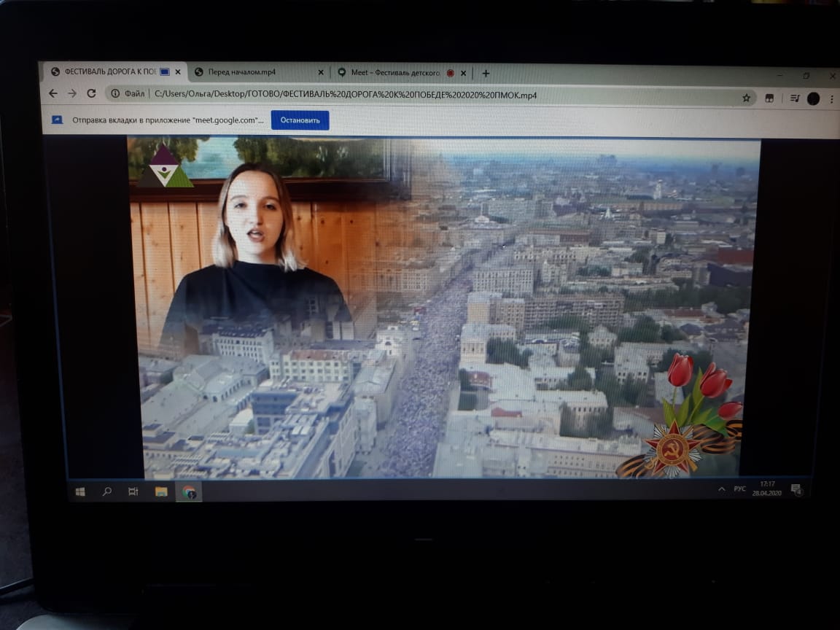Expand hidden system tray icons chevron
The width and height of the screenshot is (840, 630).
point(722,489)
